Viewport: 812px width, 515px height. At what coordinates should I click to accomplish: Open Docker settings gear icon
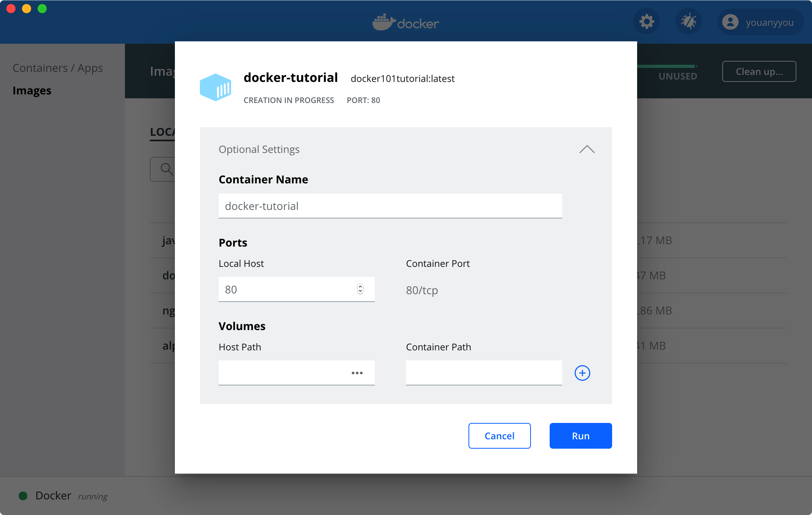click(646, 22)
